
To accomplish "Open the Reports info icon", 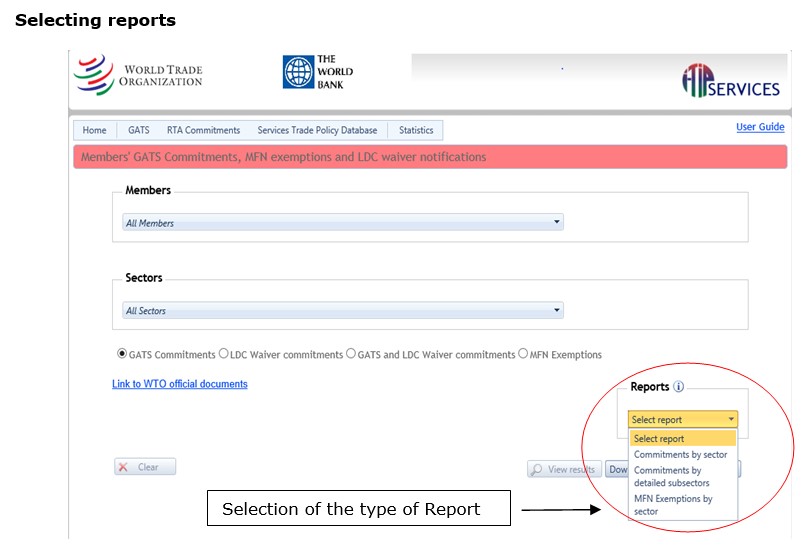I will pyautogui.click(x=678, y=387).
